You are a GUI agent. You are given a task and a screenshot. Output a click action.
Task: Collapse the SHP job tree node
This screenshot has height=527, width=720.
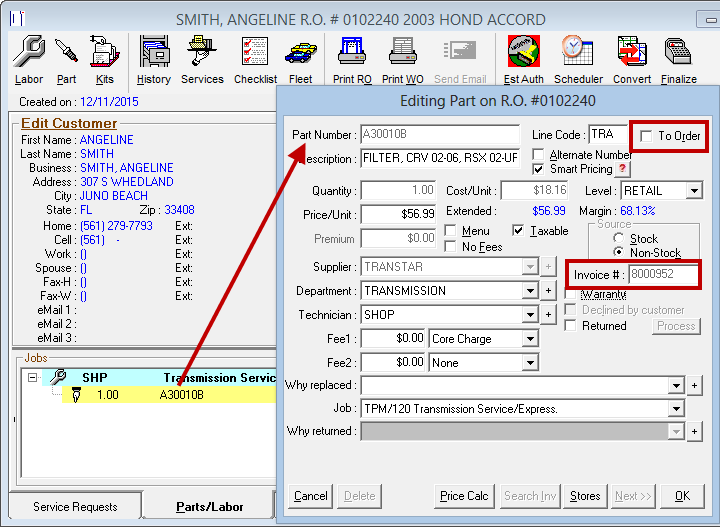point(33,378)
